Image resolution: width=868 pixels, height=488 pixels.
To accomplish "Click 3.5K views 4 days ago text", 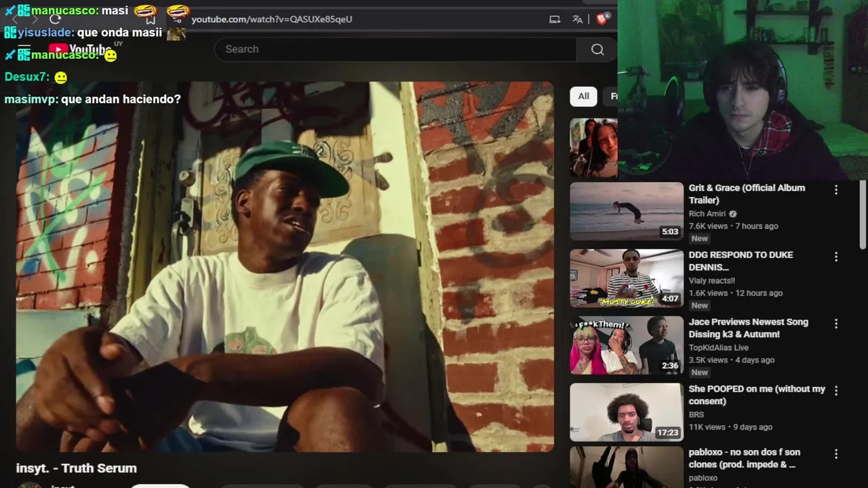I will [732, 361].
